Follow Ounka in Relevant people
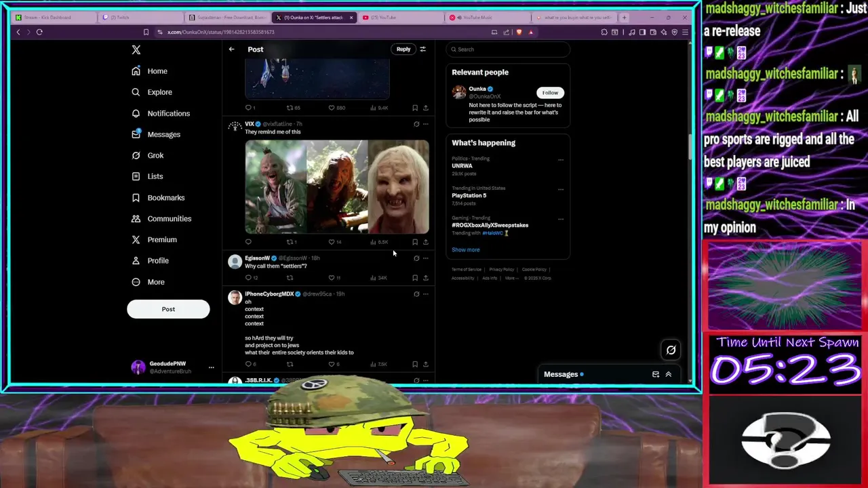 550,93
